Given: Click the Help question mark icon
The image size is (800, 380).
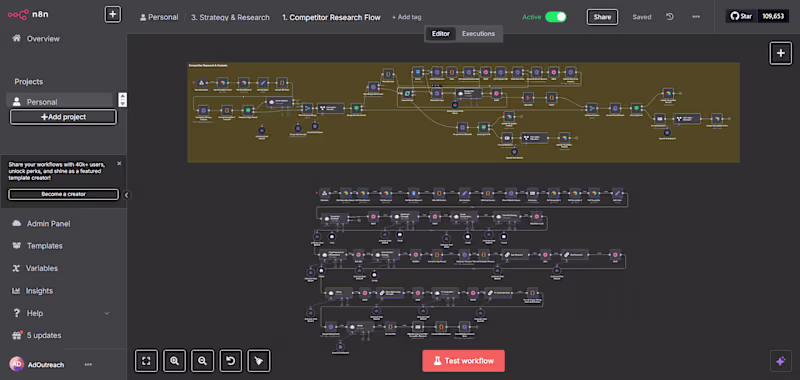Looking at the screenshot, I should point(17,313).
